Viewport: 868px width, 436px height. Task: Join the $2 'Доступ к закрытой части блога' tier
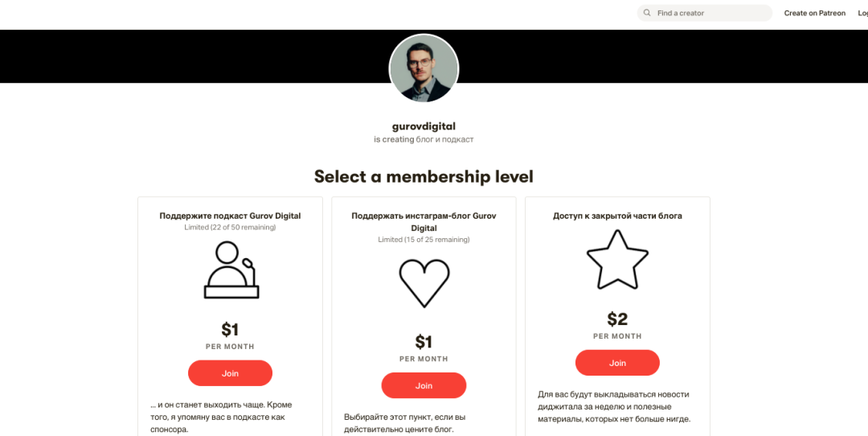coord(617,363)
